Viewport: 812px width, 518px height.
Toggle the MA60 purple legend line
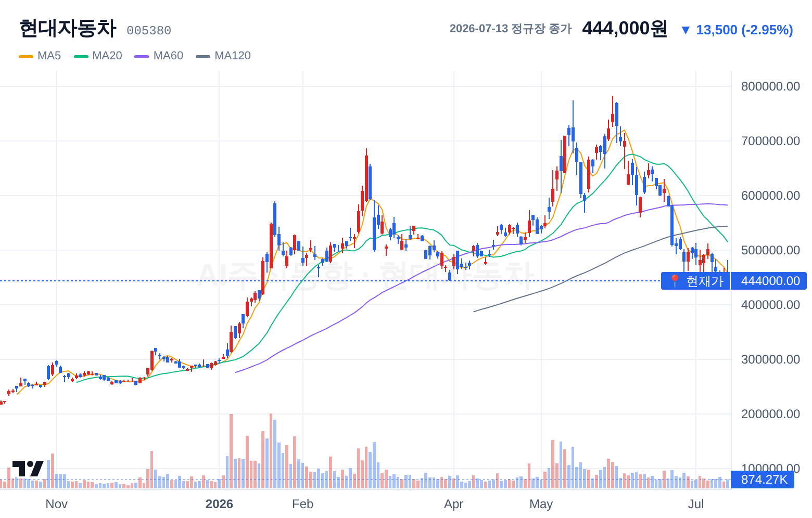coord(142,56)
